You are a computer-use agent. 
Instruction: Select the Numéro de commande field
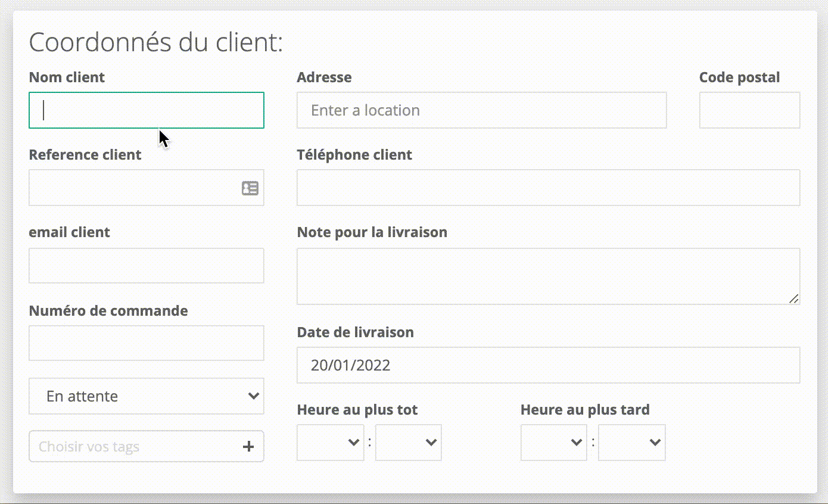click(x=147, y=343)
